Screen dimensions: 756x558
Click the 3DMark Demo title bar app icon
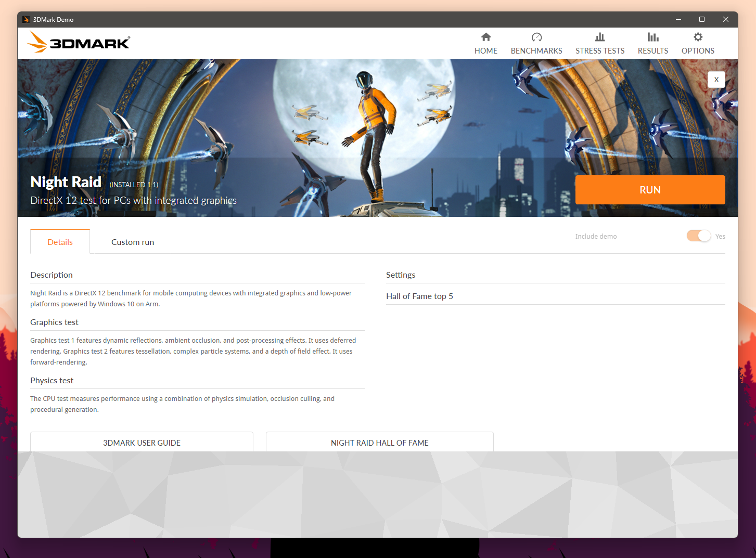point(26,19)
